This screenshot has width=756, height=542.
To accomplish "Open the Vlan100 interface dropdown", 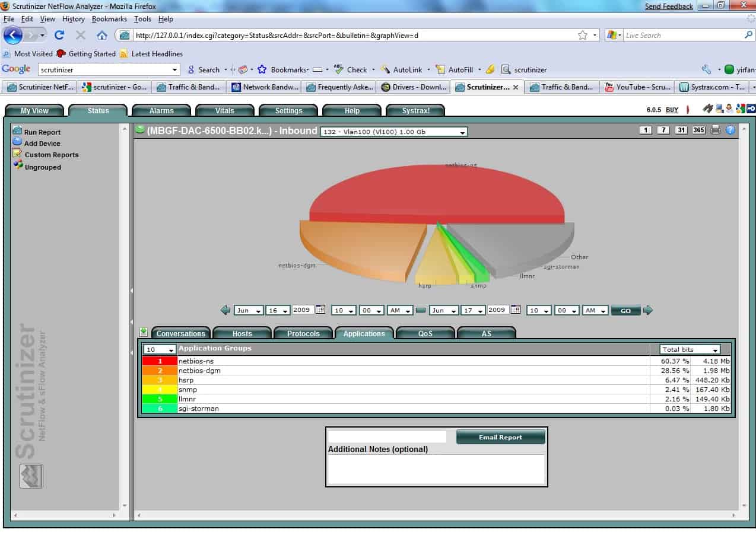I will tap(392, 132).
